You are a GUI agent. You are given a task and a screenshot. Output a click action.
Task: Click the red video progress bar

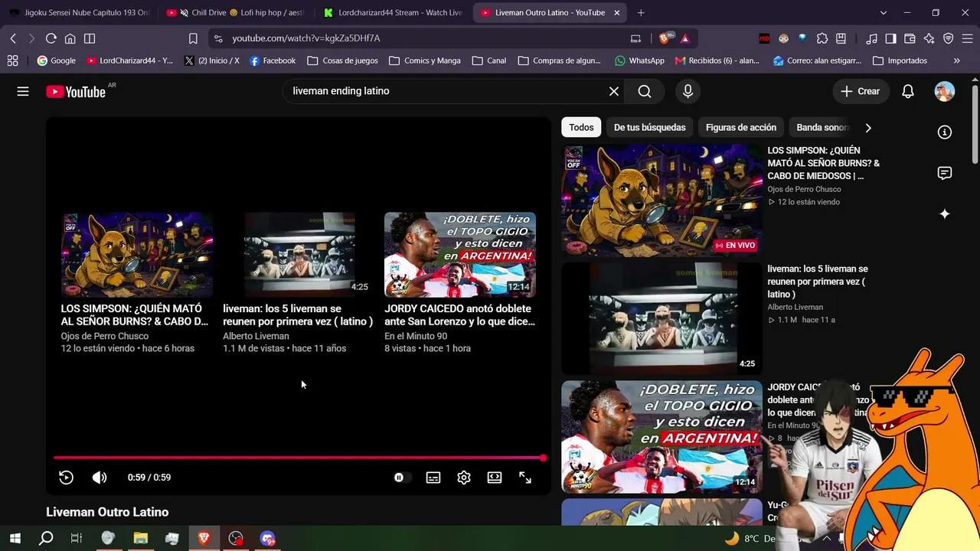click(299, 458)
